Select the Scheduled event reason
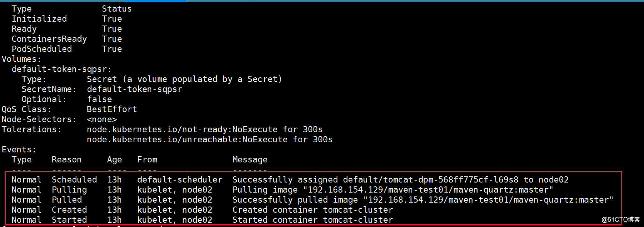 [74, 180]
